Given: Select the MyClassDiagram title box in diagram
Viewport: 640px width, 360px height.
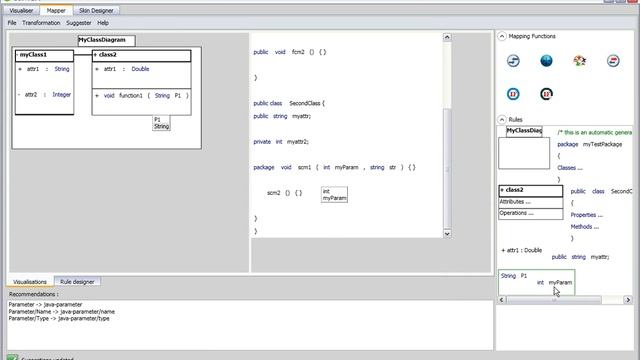Looking at the screenshot, I should tap(107, 40).
